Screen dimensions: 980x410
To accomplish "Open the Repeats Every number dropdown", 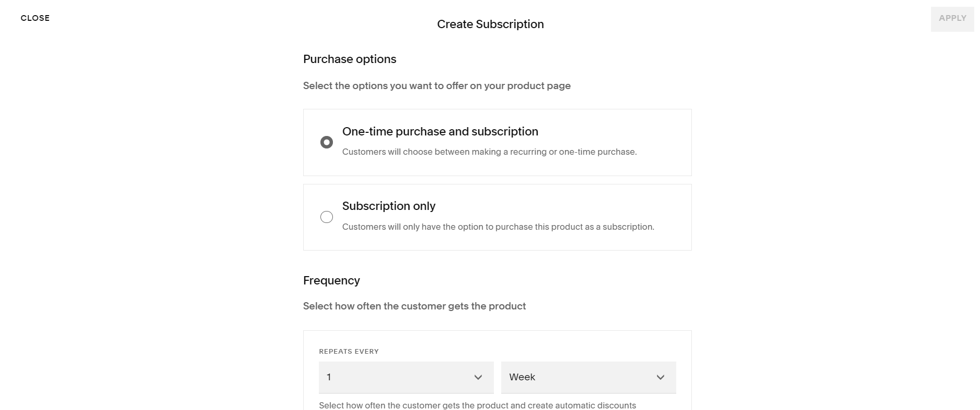I will [406, 377].
